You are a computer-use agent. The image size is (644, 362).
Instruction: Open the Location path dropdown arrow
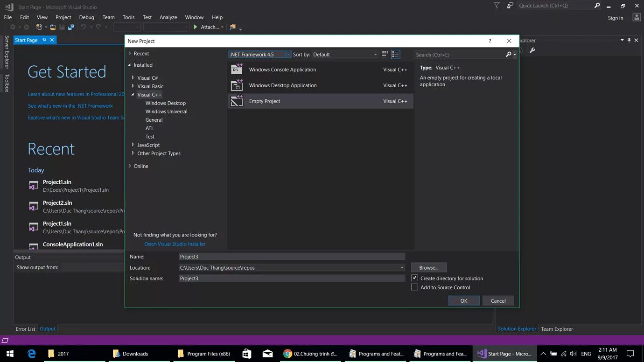tap(402, 268)
